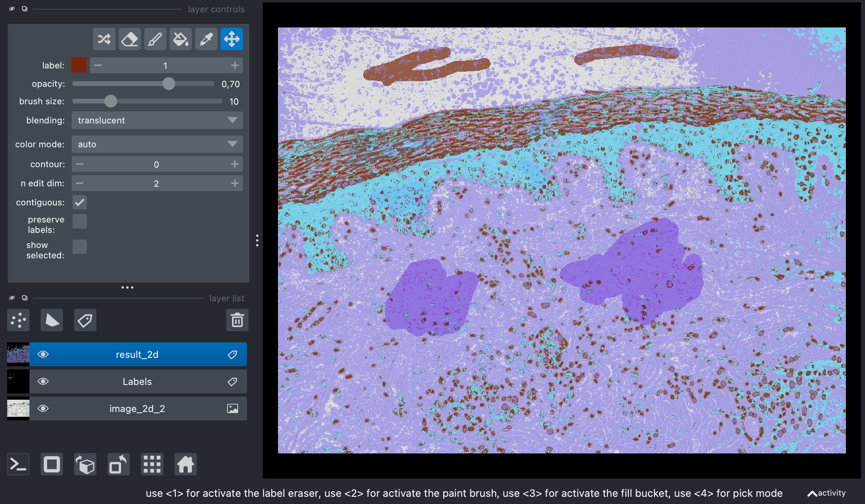865x504 pixels.
Task: Click the Labels layer thumbnail
Action: coord(18,381)
